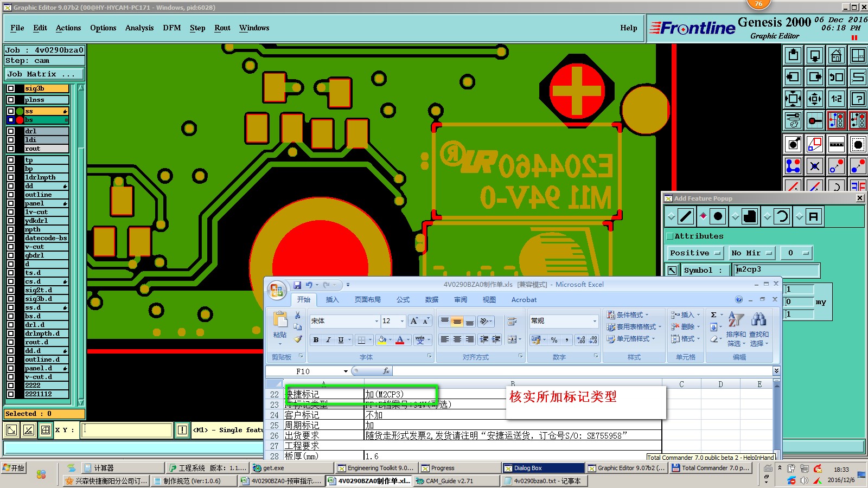This screenshot has width=868, height=488.
Task: Click the Excel help question icon
Action: pos(739,299)
